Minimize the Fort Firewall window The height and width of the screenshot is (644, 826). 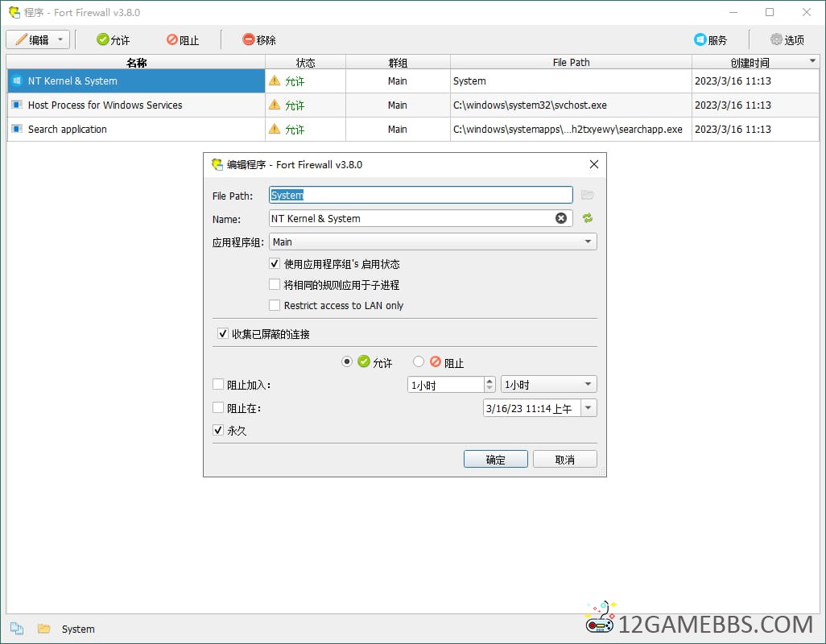click(x=733, y=12)
